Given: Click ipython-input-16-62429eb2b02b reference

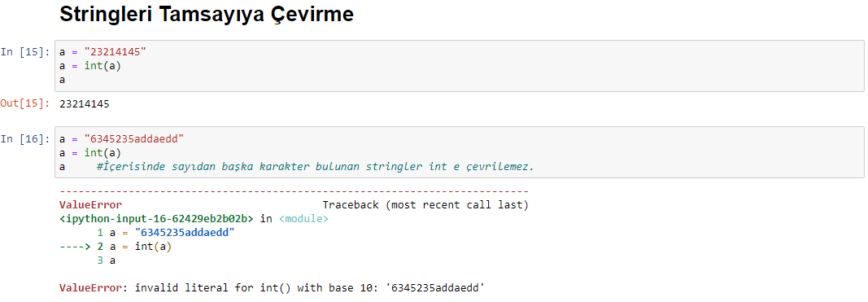Looking at the screenshot, I should tap(157, 219).
